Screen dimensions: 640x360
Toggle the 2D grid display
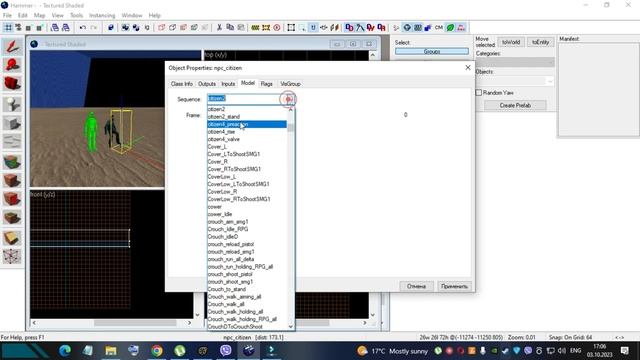[x=8, y=28]
